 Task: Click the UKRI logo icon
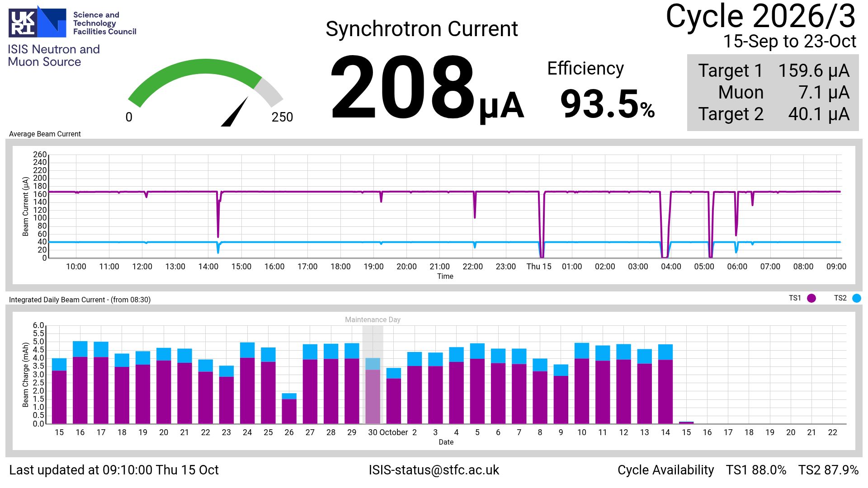click(37, 21)
